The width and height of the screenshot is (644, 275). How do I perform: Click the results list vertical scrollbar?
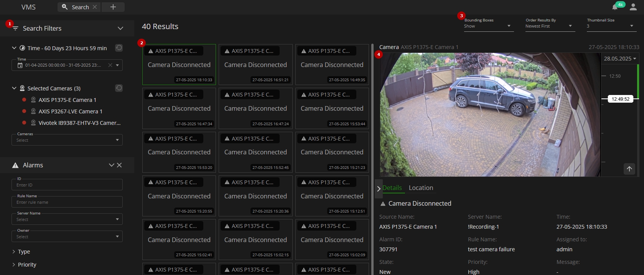tap(372, 159)
